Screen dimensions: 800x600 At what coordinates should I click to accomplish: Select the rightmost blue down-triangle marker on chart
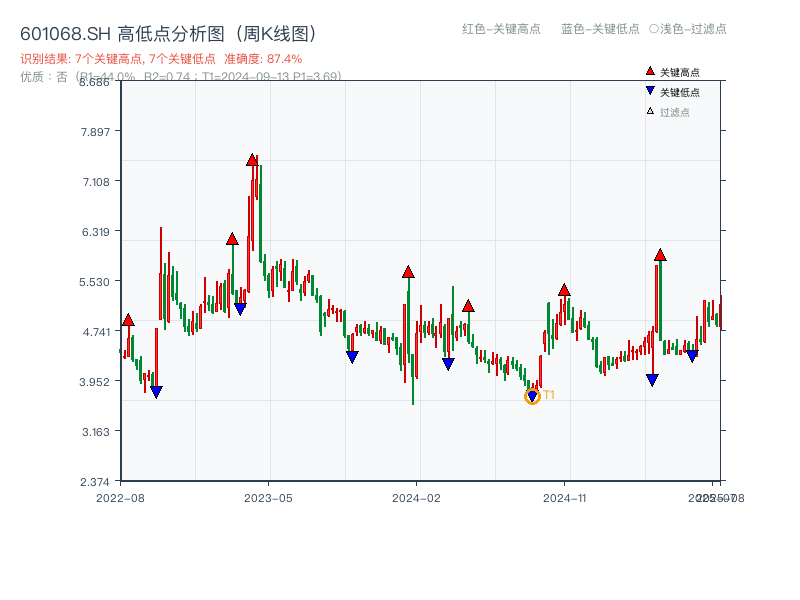click(691, 355)
